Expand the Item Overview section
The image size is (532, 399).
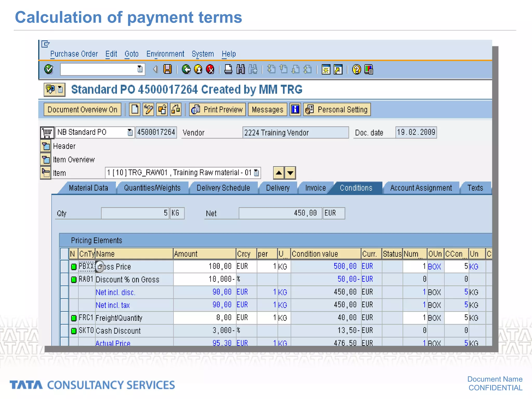46,159
